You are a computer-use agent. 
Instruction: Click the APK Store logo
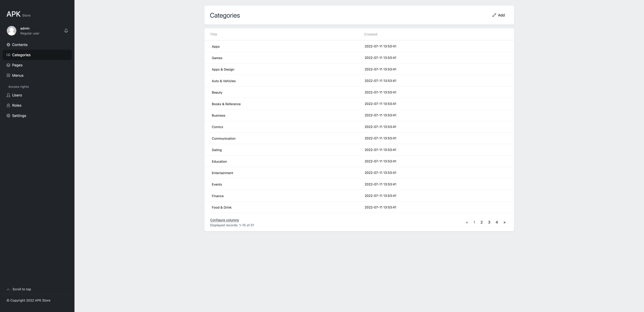(x=18, y=14)
